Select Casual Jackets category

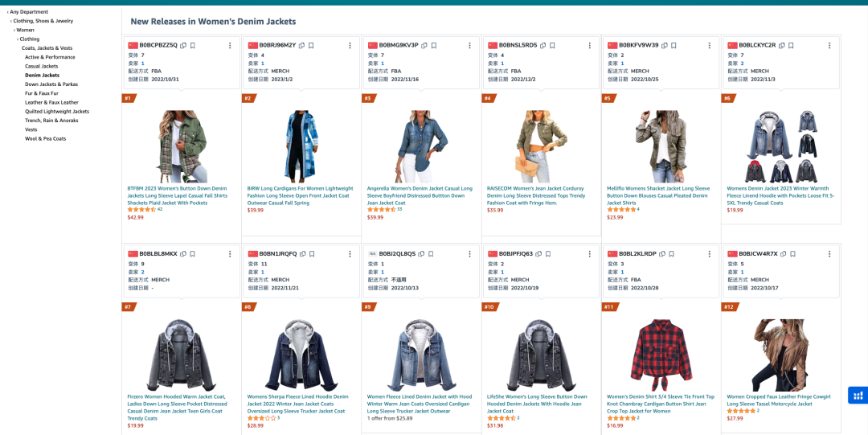pyautogui.click(x=41, y=66)
